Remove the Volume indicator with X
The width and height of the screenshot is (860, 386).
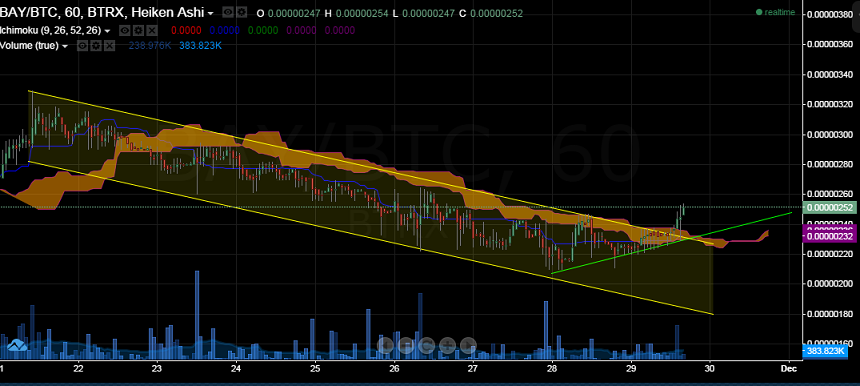pyautogui.click(x=109, y=46)
